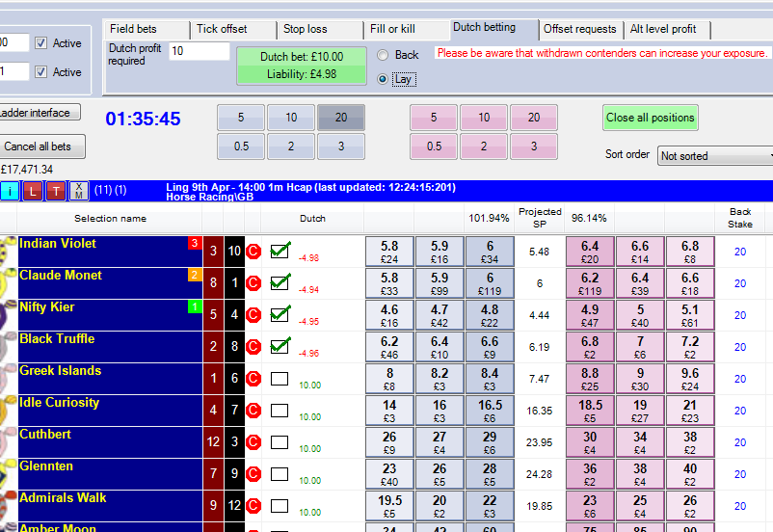
Task: Click saddle number 12 cell for Cuthbert
Action: (x=213, y=441)
